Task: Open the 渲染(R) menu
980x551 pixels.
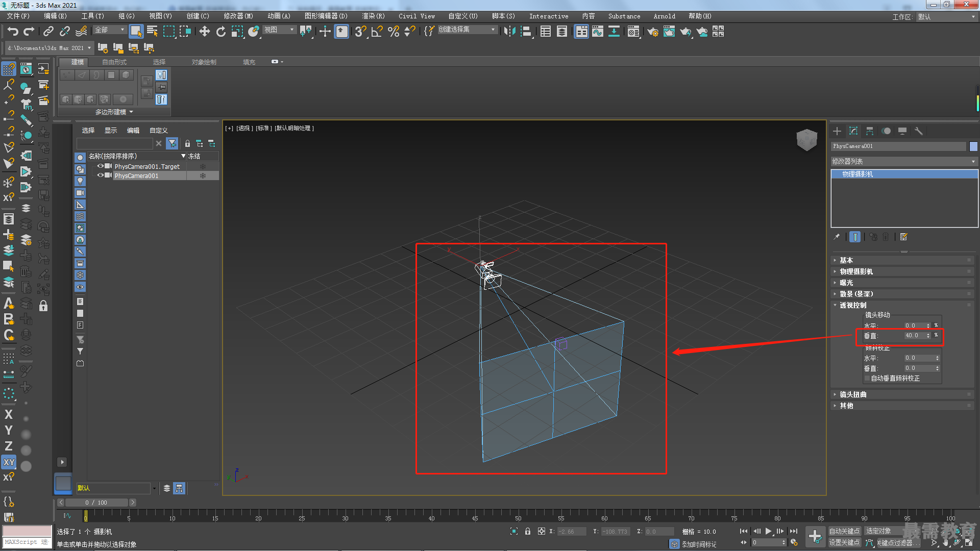Action: pyautogui.click(x=373, y=16)
